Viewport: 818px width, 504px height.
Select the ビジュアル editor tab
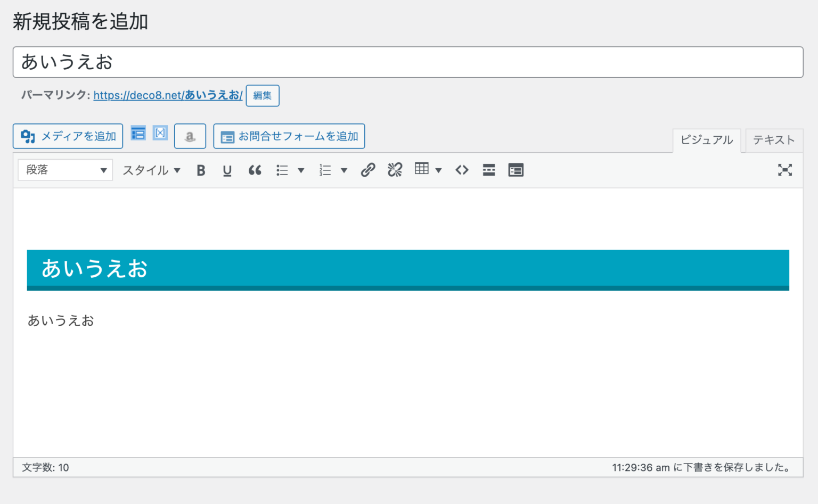coord(707,140)
